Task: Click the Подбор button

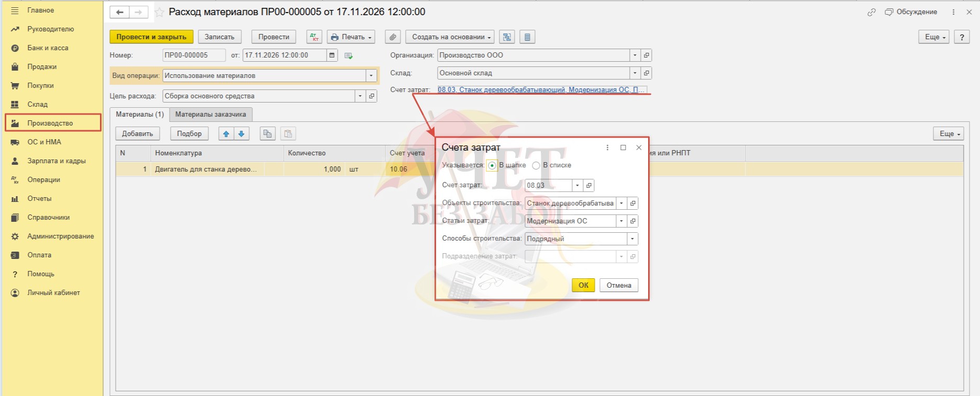Action: click(189, 134)
